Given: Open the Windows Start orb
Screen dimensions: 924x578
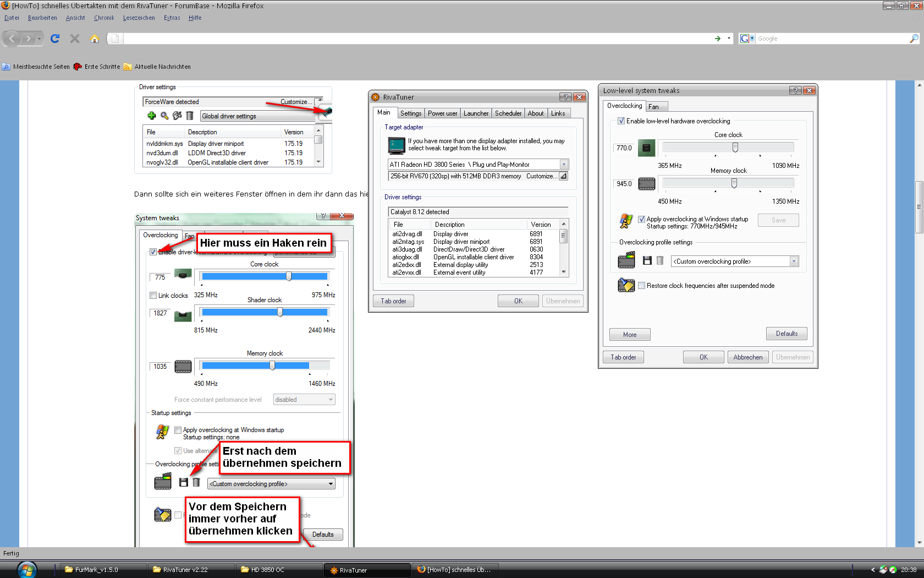Looking at the screenshot, I should click(x=26, y=569).
